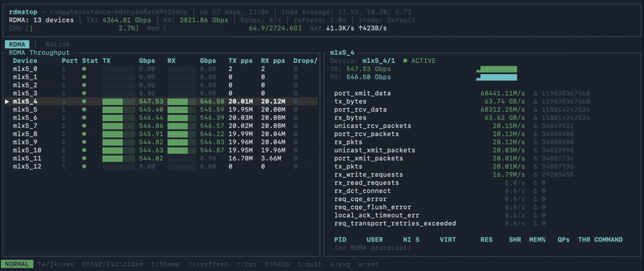Image resolution: width=644 pixels, height=271 pixels.
Task: Click the mlx5_0 device row name
Action: pos(25,69)
